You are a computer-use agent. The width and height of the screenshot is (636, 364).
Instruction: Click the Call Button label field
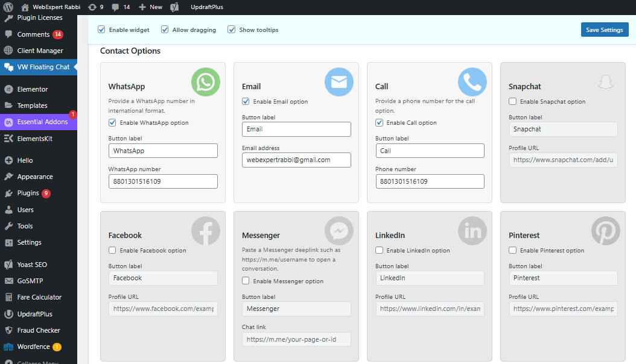(430, 151)
